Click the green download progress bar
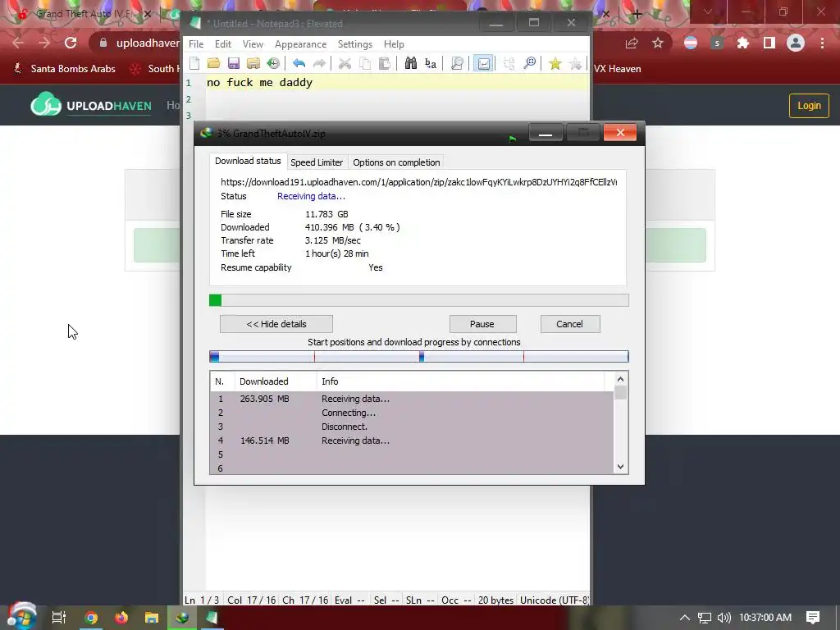The image size is (840, 630). pyautogui.click(x=419, y=300)
